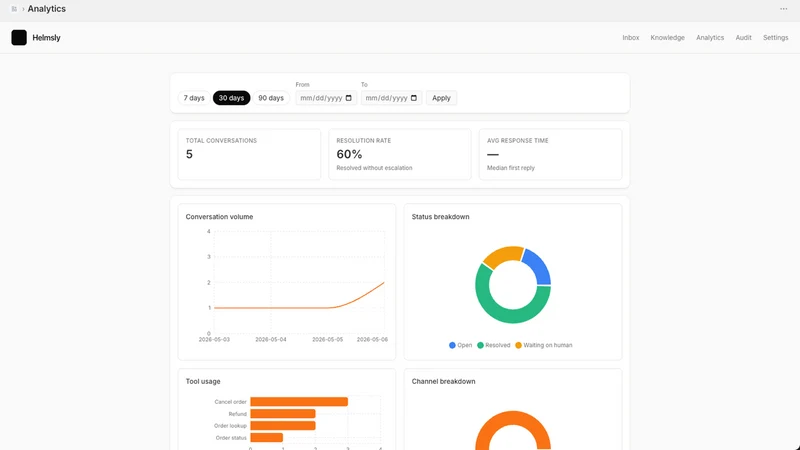Viewport: 800px width, 450px height.
Task: Navigate to the Audit page
Action: click(x=743, y=38)
